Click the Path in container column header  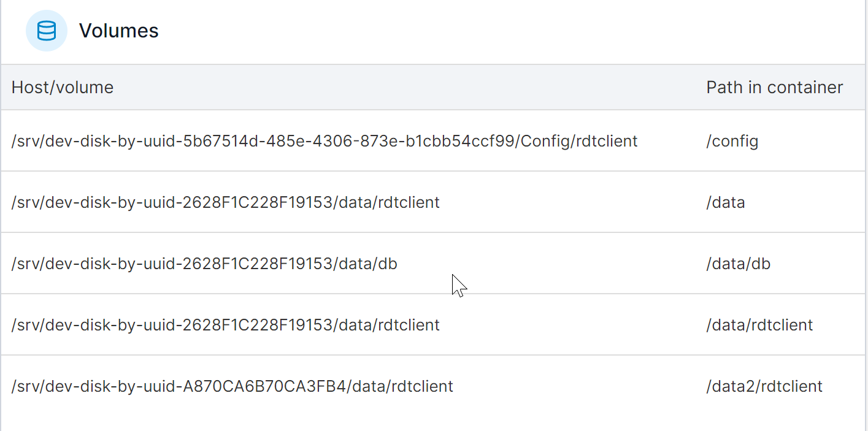point(774,87)
